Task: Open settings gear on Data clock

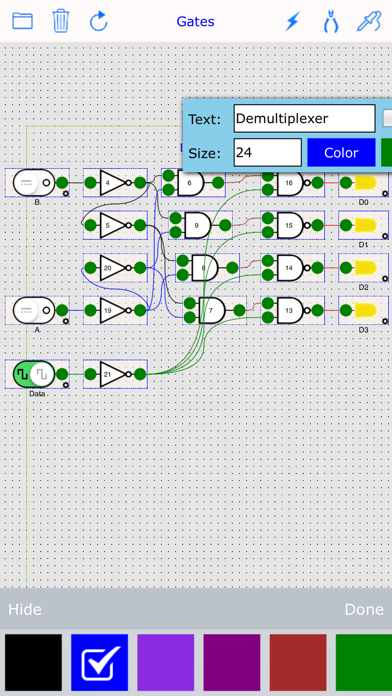Action: (x=66, y=385)
